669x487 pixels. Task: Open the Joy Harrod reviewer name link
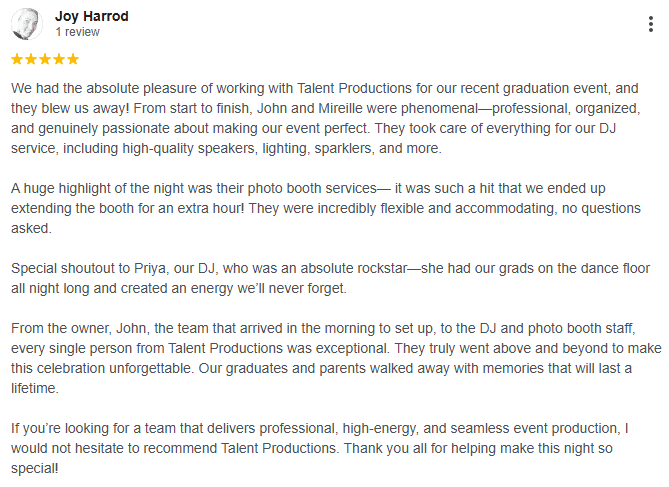pyautogui.click(x=91, y=16)
